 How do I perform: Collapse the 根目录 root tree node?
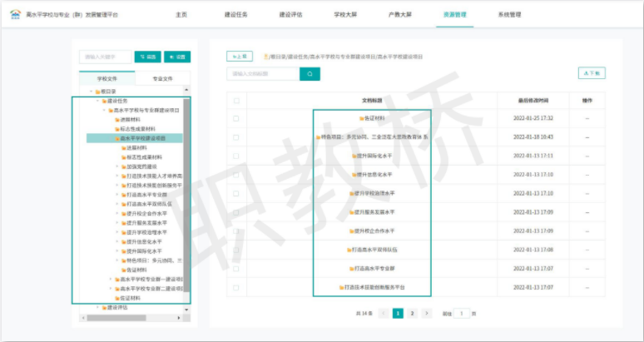pos(91,92)
